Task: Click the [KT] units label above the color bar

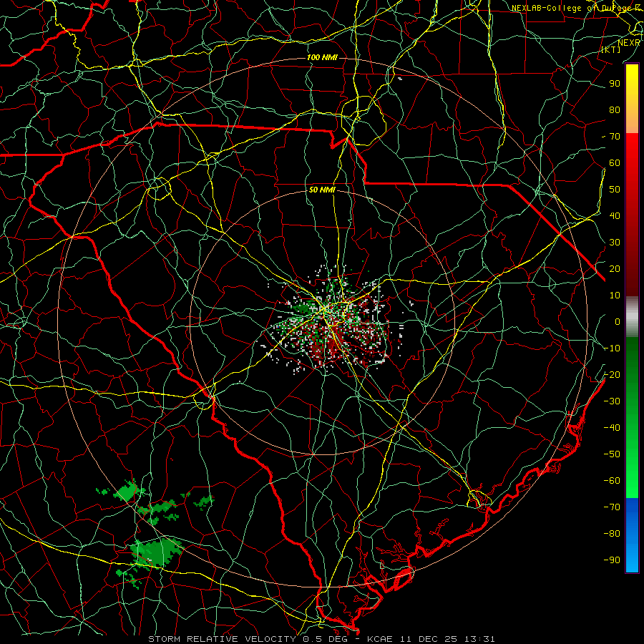Action: (x=611, y=49)
